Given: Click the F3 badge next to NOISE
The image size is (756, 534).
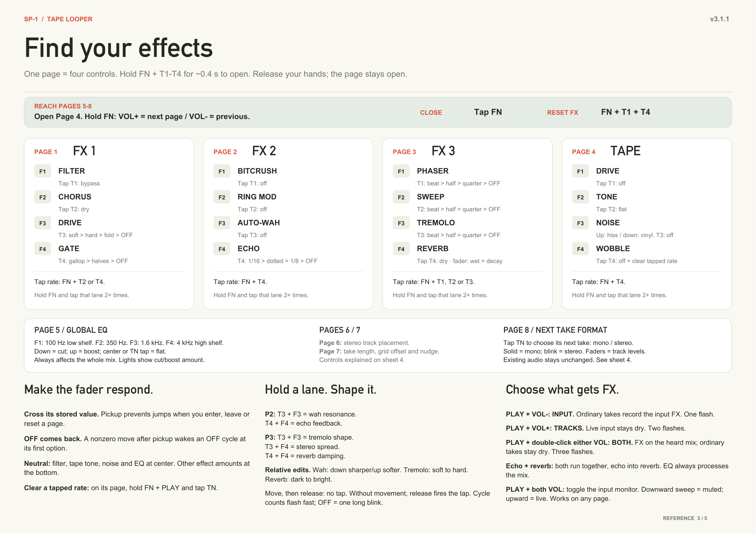Looking at the screenshot, I should coord(580,223).
